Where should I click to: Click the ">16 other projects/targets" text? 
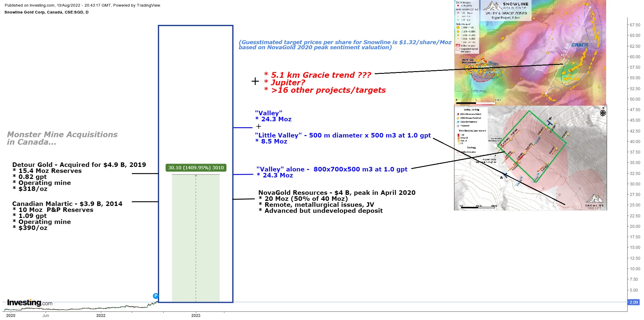(x=328, y=90)
